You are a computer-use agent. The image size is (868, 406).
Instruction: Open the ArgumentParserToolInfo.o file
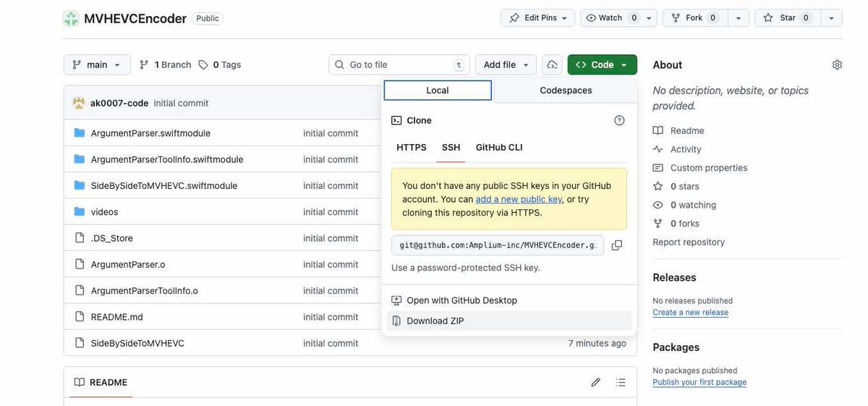pos(145,290)
